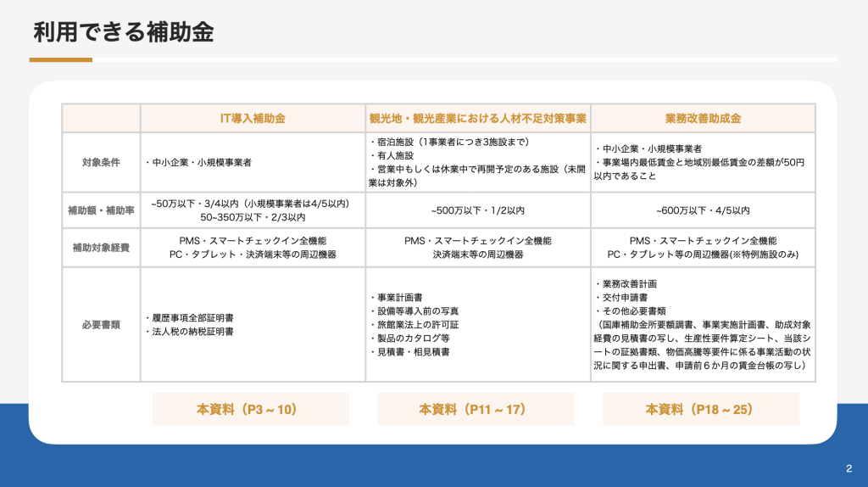Click the 事業計画書 bullet
The width and height of the screenshot is (868, 487).
[397, 298]
